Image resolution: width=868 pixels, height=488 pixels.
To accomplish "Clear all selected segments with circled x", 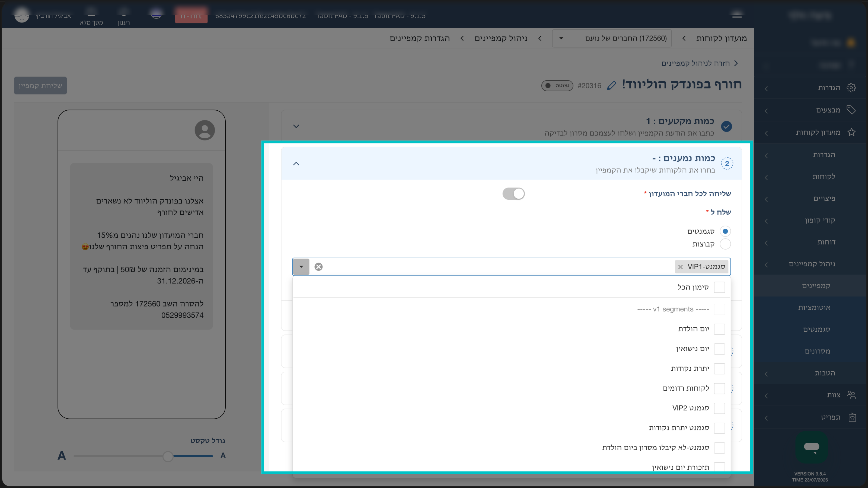I will (318, 267).
